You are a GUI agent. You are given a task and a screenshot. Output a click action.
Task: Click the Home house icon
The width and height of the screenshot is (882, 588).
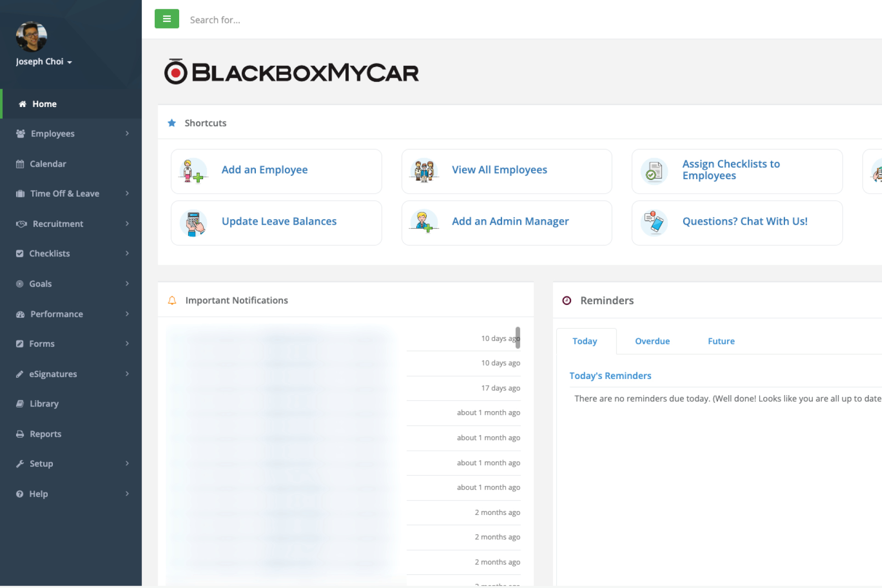coord(22,104)
